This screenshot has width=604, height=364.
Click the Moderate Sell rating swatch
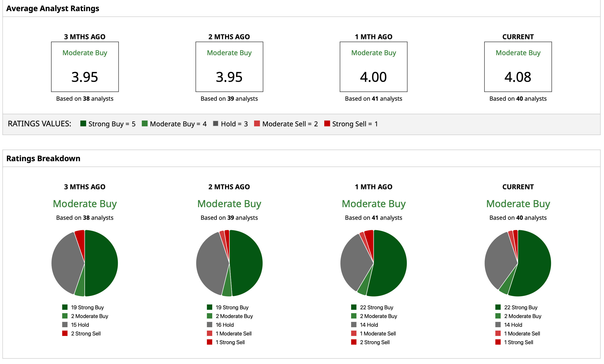257,123
